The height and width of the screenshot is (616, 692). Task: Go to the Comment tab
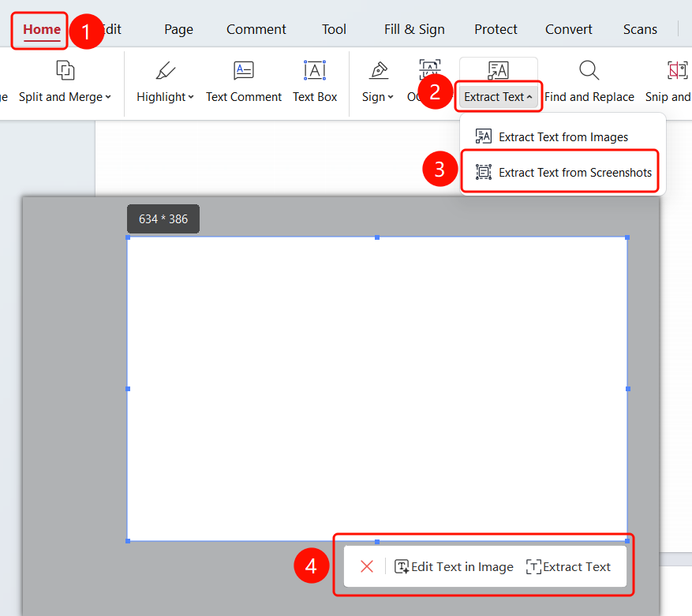pos(256,29)
